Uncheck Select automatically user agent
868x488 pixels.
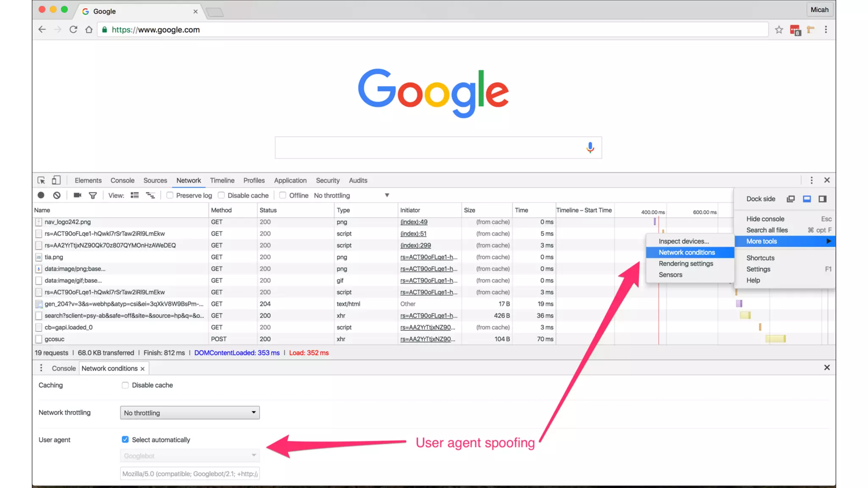(x=125, y=440)
